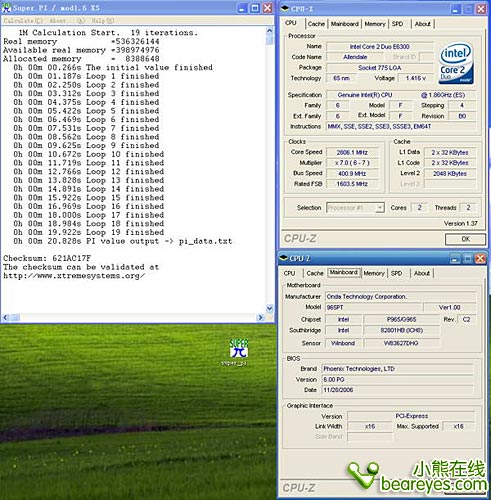The height and width of the screenshot is (500, 491).
Task: Click the Bus Speed 400.9 MHz value
Action: coord(352,174)
